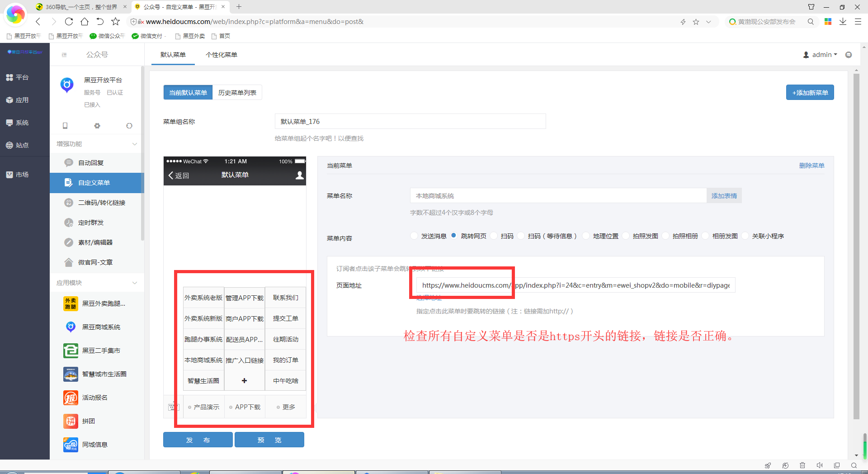868x474 pixels.
Task: Open 市场 in the left sidebar
Action: click(18, 175)
